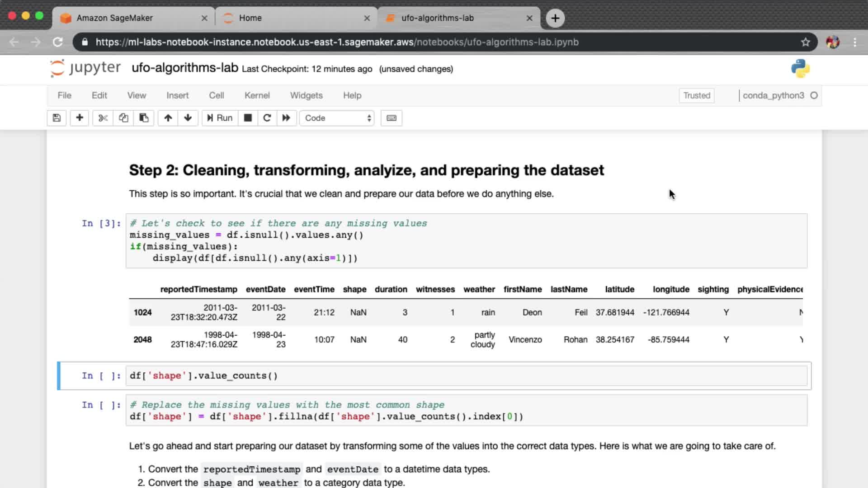Restart kernel and run all fast-forward icon
The image size is (868, 488).
(x=286, y=118)
